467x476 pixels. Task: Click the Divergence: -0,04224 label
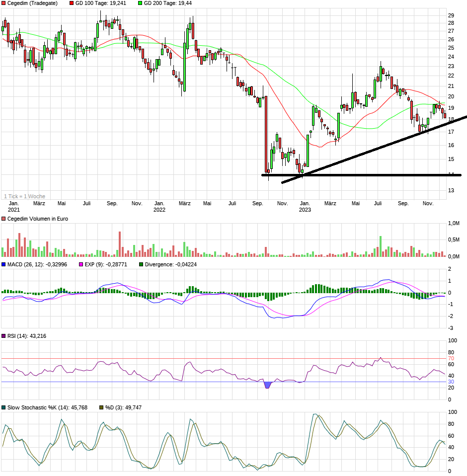click(171, 264)
